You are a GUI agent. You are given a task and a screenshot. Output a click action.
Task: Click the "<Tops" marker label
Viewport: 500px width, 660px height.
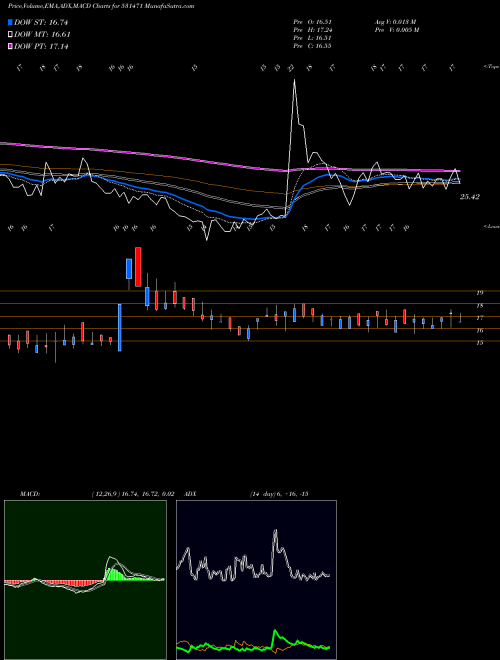point(491,67)
